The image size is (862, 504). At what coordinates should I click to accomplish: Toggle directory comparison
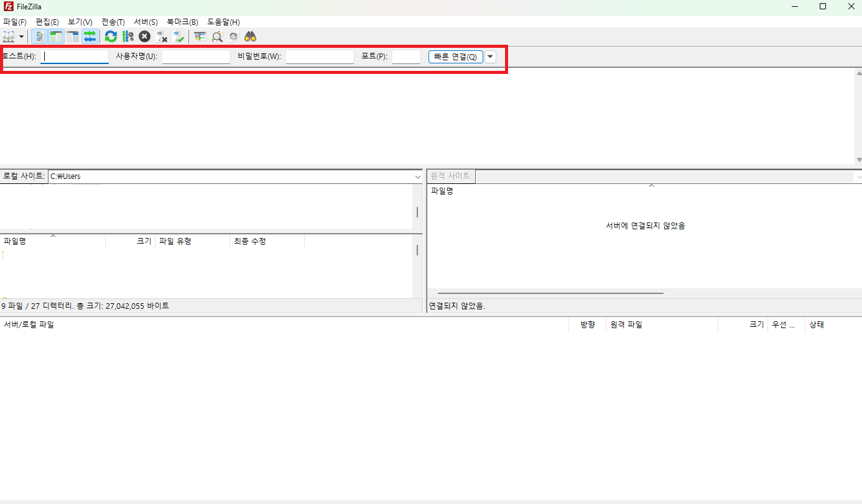coord(216,37)
